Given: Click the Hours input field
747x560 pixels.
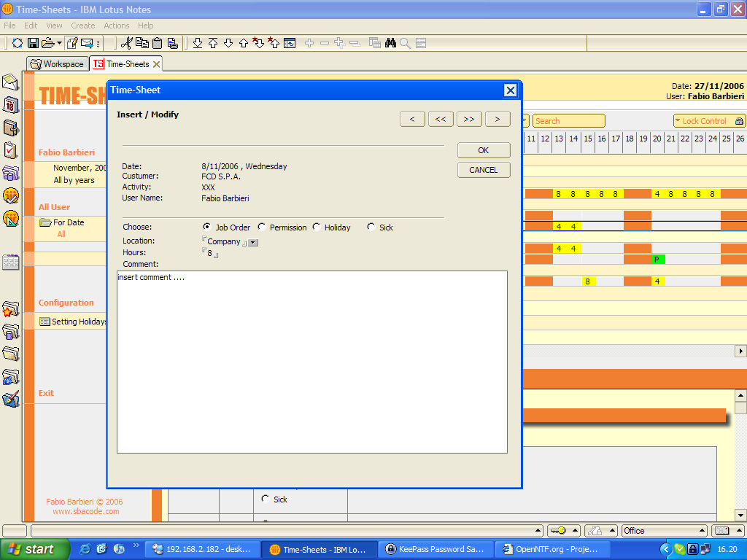Looking at the screenshot, I should click(210, 253).
